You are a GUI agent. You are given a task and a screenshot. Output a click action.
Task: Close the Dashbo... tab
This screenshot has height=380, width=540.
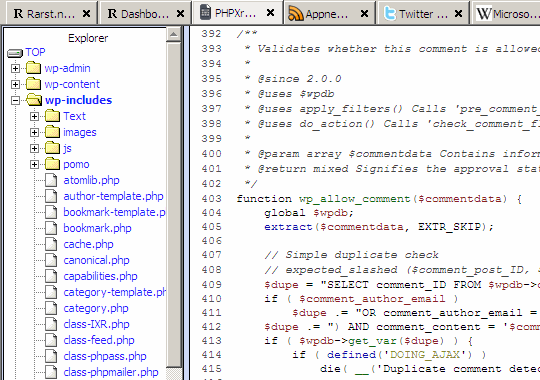pos(180,14)
